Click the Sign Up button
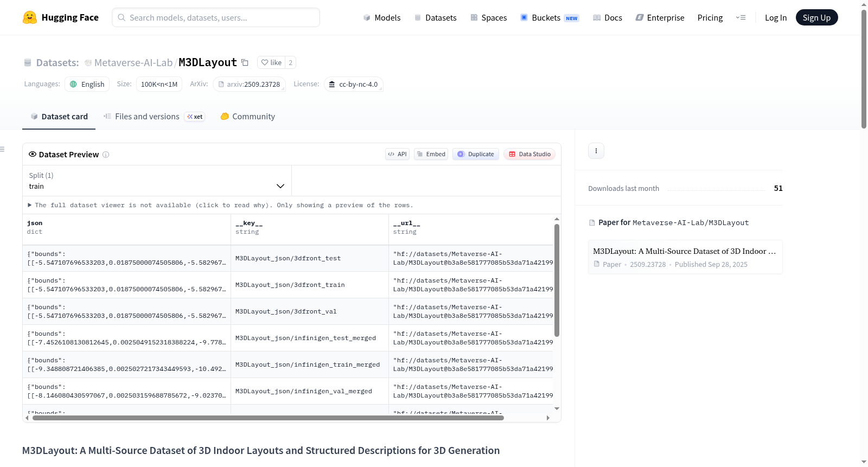868x467 pixels. coord(816,17)
